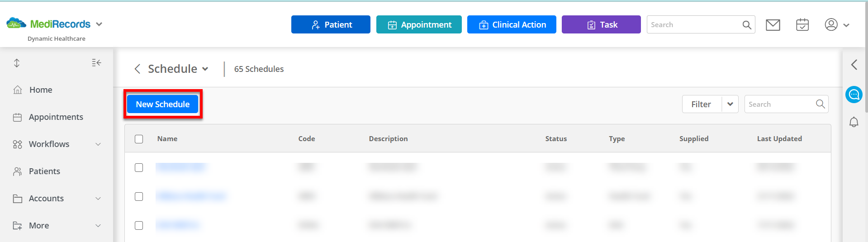Image resolution: width=868 pixels, height=242 pixels.
Task: Click the Clinical Action button
Action: (512, 24)
